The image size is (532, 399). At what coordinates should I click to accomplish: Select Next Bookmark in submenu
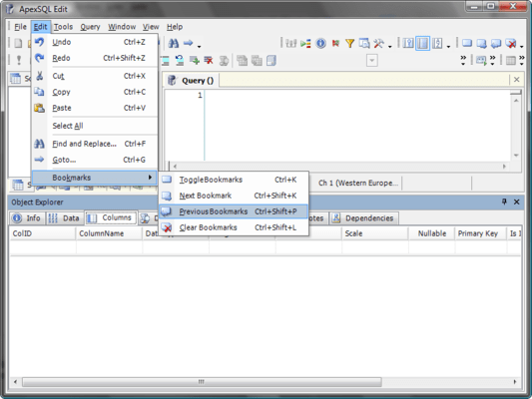234,196
